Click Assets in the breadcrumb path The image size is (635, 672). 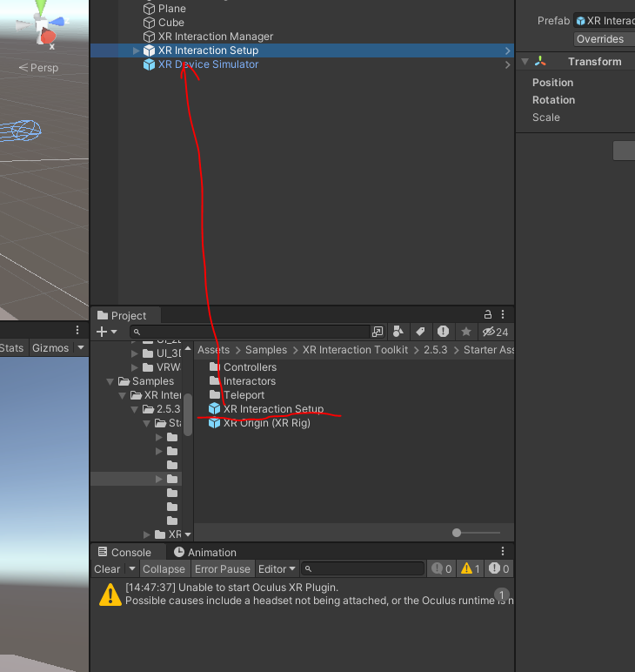[213, 350]
